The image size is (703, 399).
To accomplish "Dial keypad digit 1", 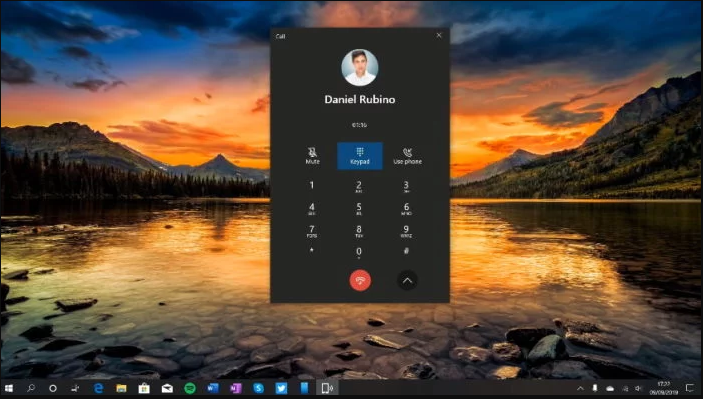I will 312,185.
